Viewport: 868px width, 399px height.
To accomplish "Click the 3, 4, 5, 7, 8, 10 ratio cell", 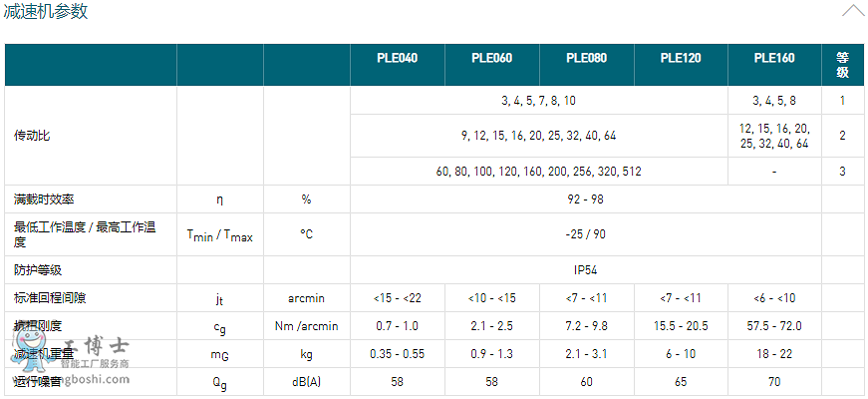I will click(x=538, y=101).
